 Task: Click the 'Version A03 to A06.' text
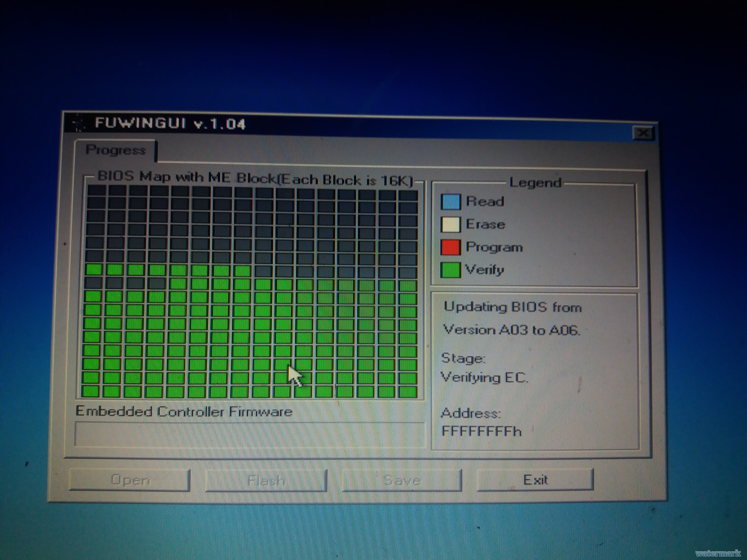512,330
